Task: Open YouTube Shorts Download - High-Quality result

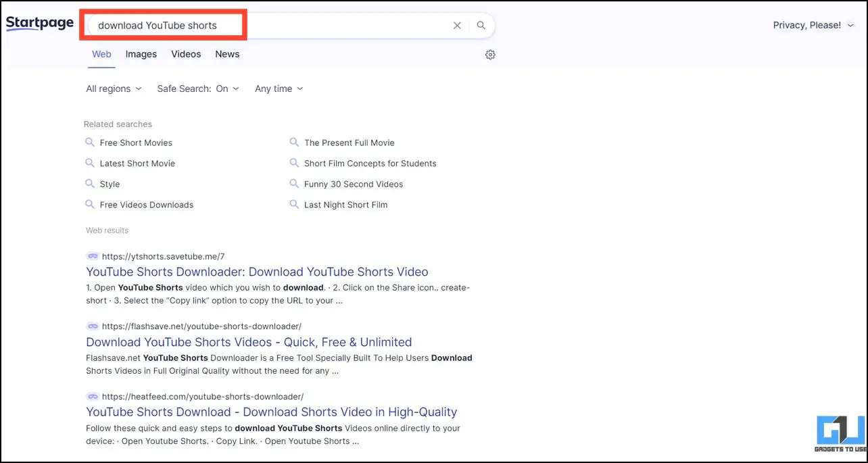Action: point(272,412)
